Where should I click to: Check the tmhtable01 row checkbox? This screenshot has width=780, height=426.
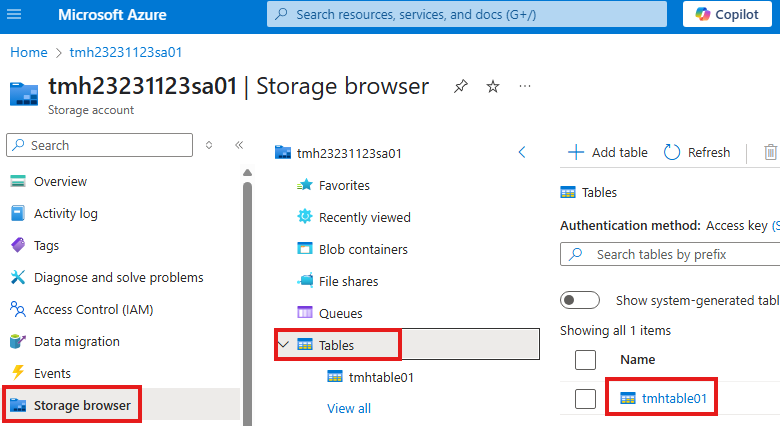coord(585,399)
